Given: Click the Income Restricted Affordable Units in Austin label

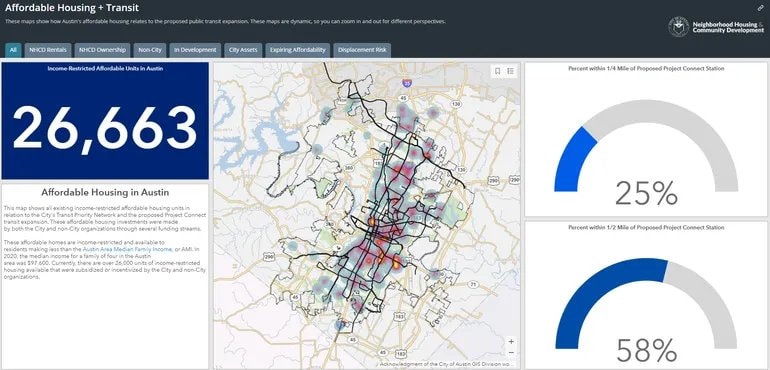Looking at the screenshot, I should (x=105, y=69).
